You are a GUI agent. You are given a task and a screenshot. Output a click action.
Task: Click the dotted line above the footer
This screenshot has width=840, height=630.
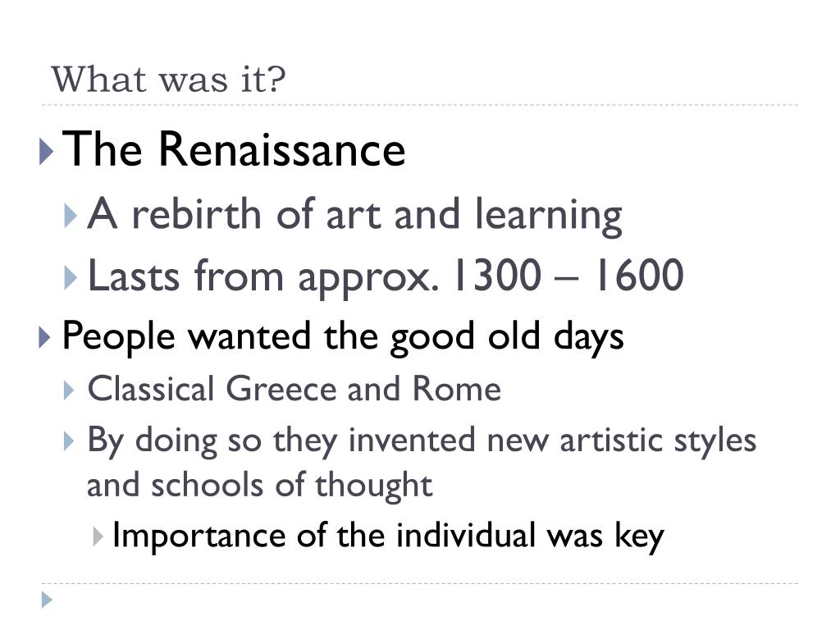point(420,583)
